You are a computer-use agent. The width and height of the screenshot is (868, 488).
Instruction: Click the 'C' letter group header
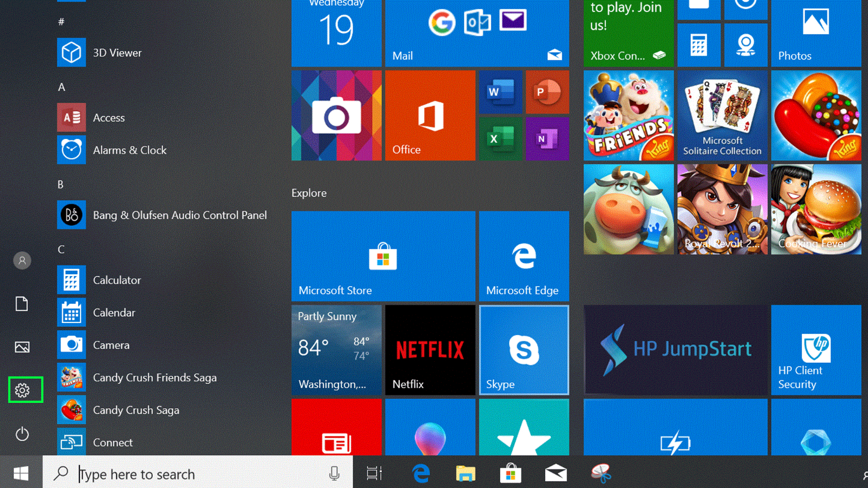click(61, 249)
